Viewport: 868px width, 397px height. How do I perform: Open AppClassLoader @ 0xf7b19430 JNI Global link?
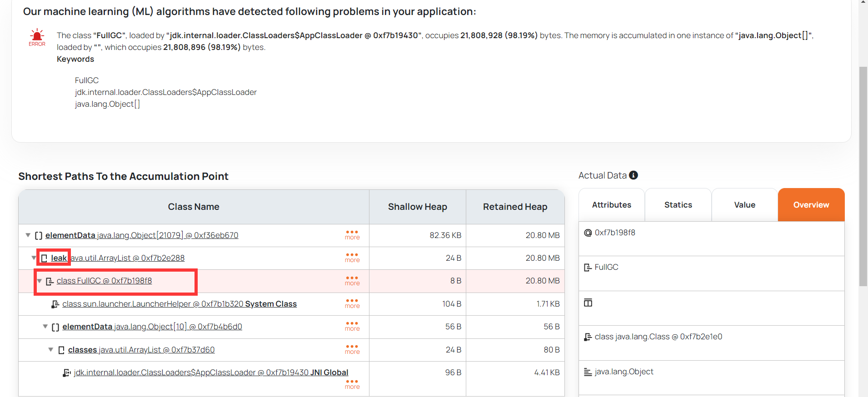(211, 372)
